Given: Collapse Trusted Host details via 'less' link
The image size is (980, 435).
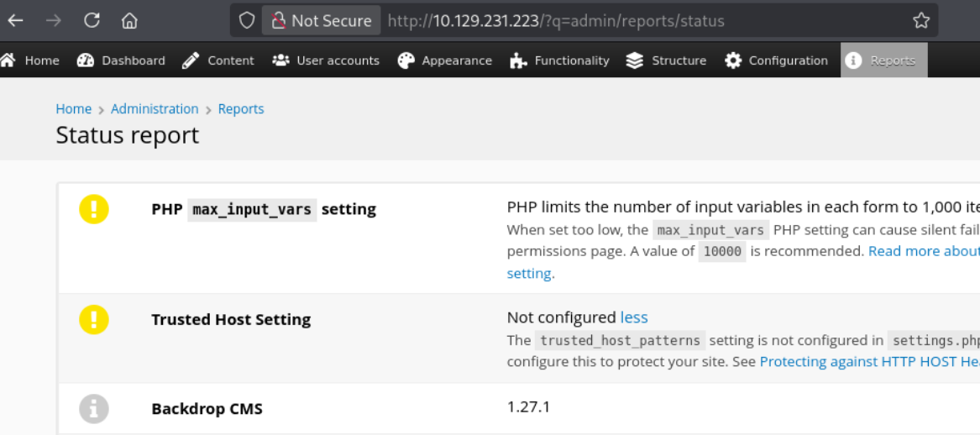Looking at the screenshot, I should pos(634,317).
